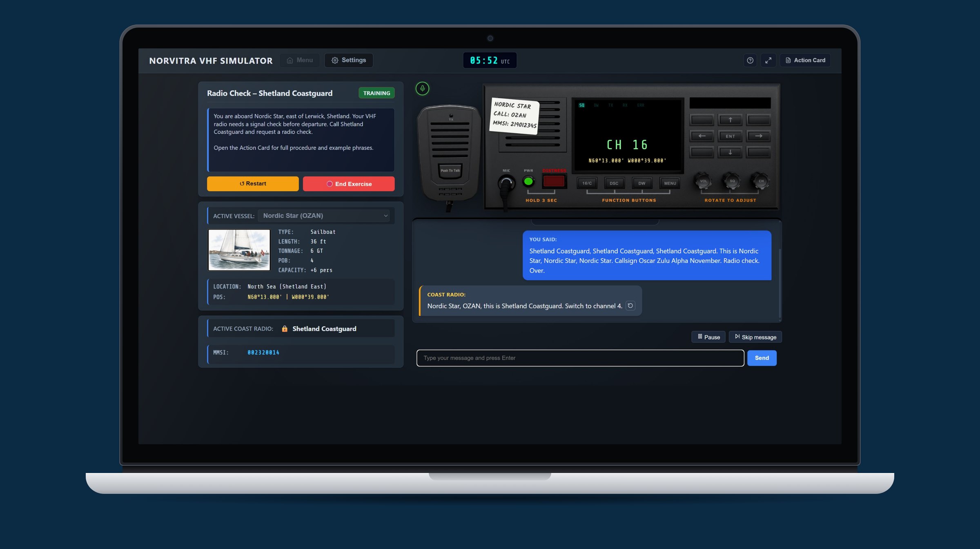Click the red DISTRESS button
The height and width of the screenshot is (549, 980).
(554, 181)
